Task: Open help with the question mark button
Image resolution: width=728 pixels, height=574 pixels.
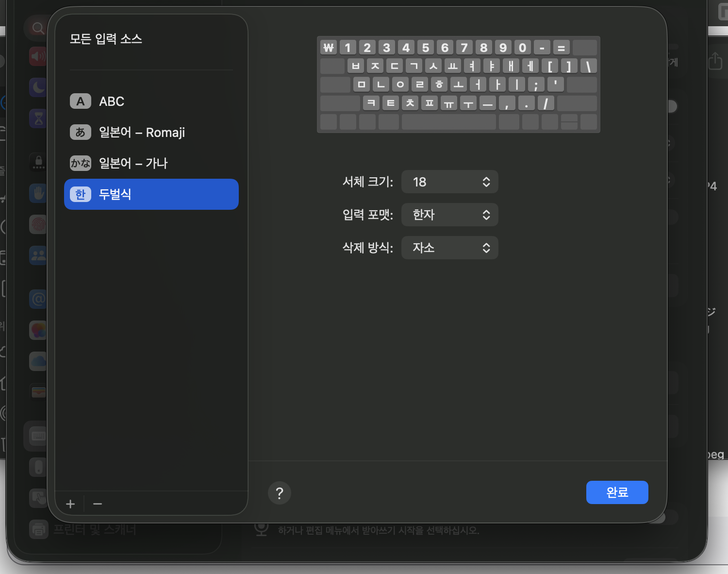Action: tap(280, 493)
